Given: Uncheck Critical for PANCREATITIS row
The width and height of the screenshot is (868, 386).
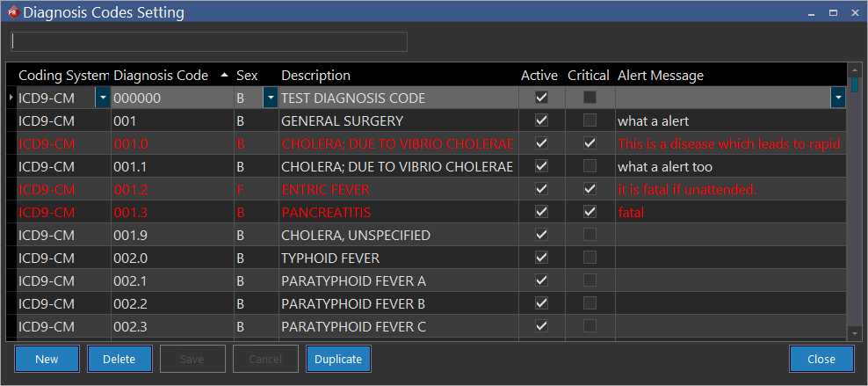Looking at the screenshot, I should click(x=590, y=212).
